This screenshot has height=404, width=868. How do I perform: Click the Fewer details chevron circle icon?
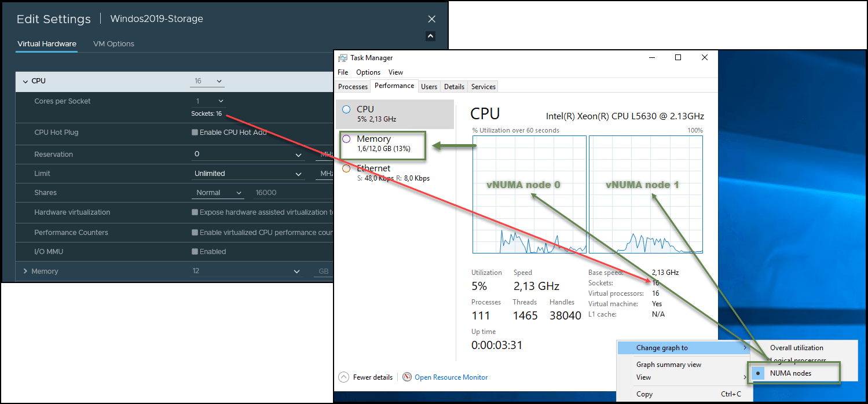344,377
